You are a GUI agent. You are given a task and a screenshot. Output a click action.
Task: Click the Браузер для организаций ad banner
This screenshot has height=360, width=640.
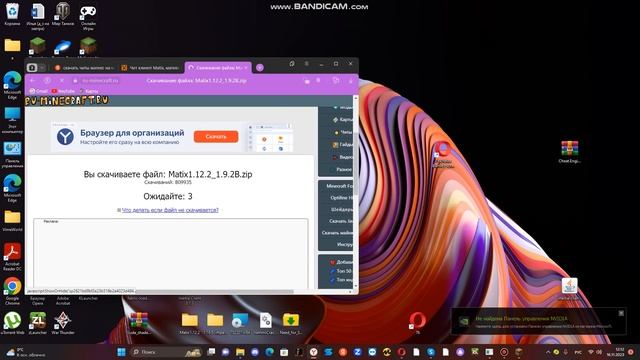click(171, 137)
